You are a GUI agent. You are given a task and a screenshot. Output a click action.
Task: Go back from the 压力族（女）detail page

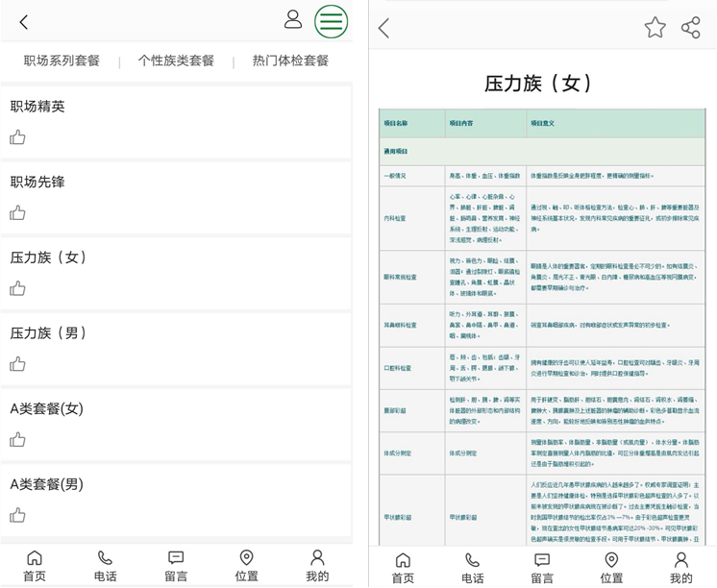click(384, 29)
